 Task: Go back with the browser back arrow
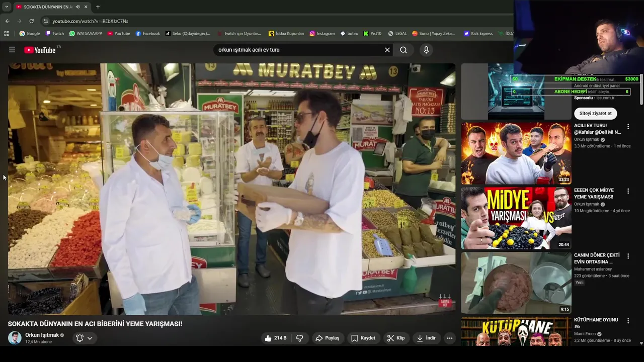point(7,21)
